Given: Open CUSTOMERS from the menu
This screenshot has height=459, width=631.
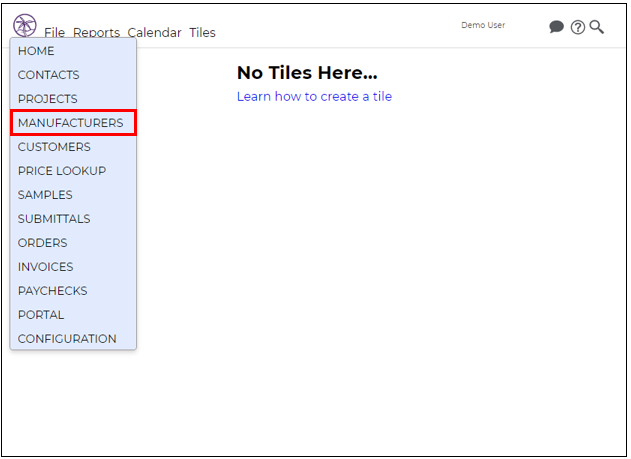Looking at the screenshot, I should [x=73, y=147].
